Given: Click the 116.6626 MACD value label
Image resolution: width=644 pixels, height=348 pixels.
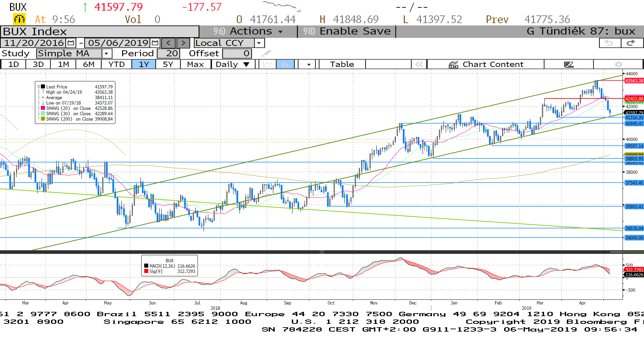Looking at the screenshot, I should click(x=634, y=275).
